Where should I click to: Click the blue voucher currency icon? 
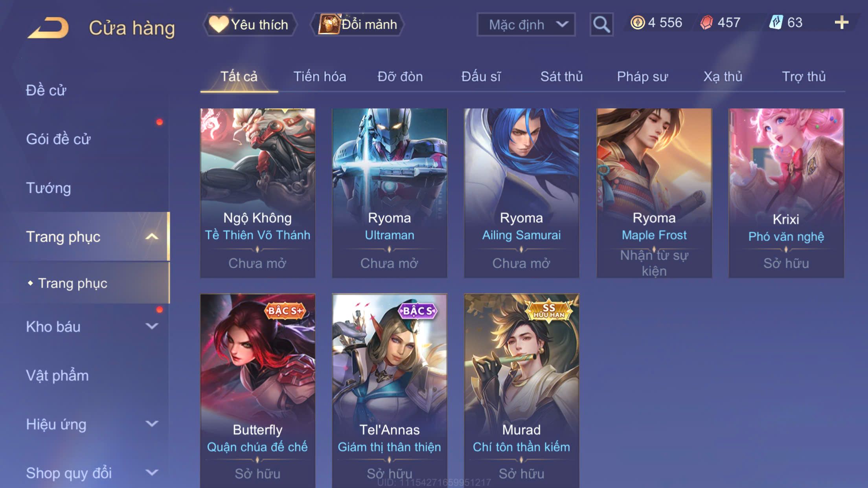[x=776, y=22]
